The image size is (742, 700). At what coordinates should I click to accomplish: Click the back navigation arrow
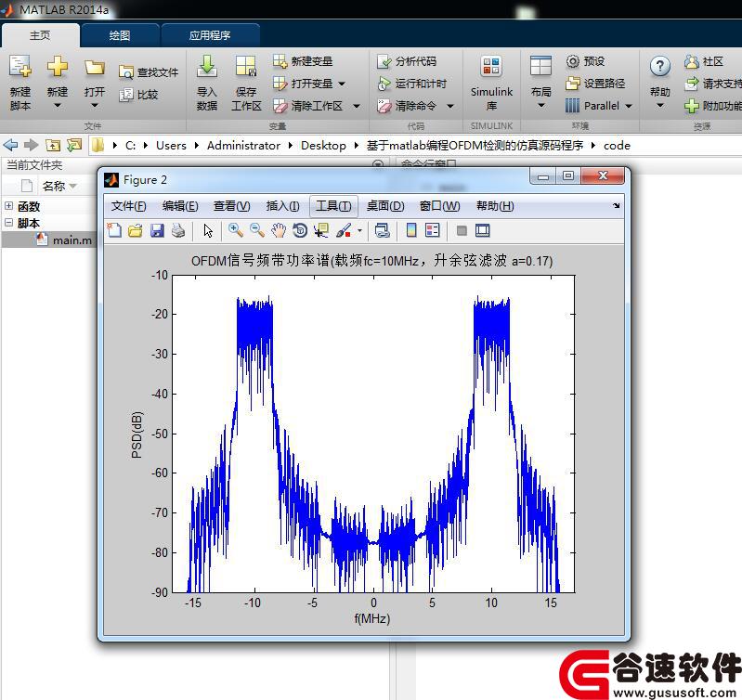(10, 145)
